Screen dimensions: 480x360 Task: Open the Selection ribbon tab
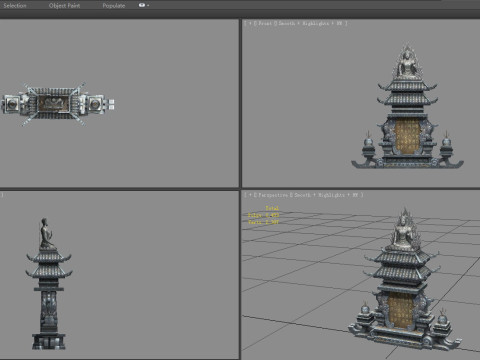click(15, 6)
